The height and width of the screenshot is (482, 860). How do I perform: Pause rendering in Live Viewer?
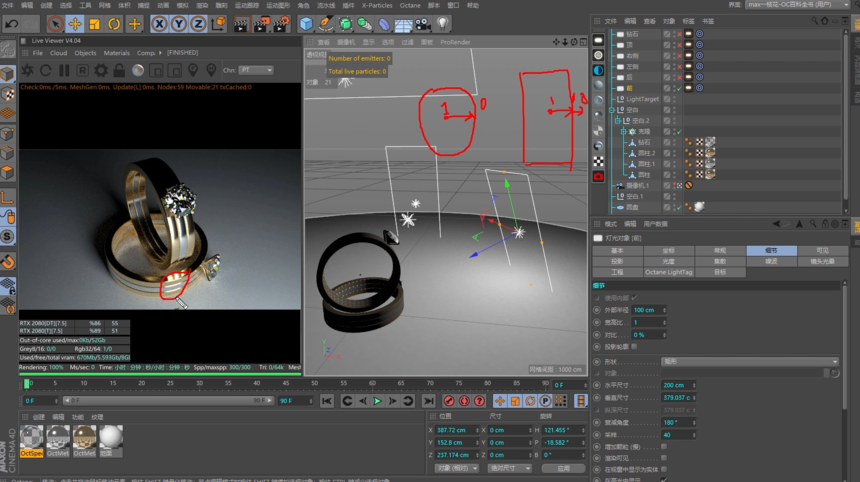pyautogui.click(x=64, y=70)
